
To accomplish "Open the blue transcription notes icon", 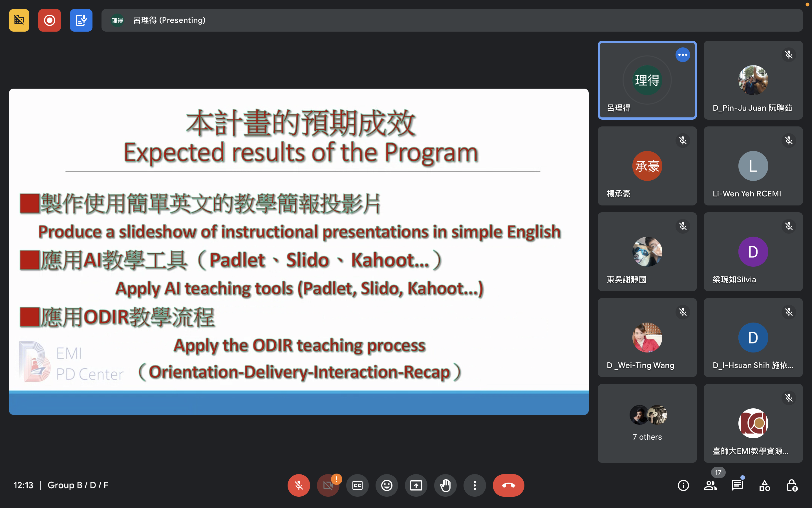I will (x=81, y=20).
